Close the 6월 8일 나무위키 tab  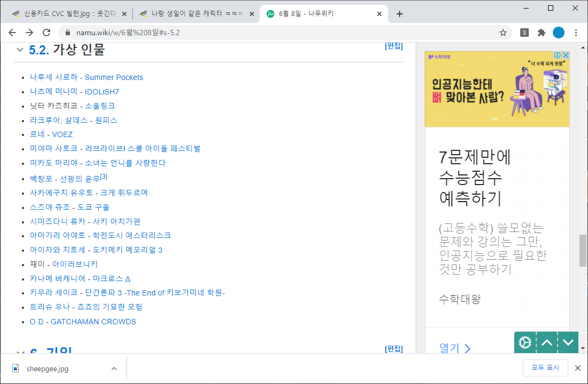pyautogui.click(x=379, y=14)
